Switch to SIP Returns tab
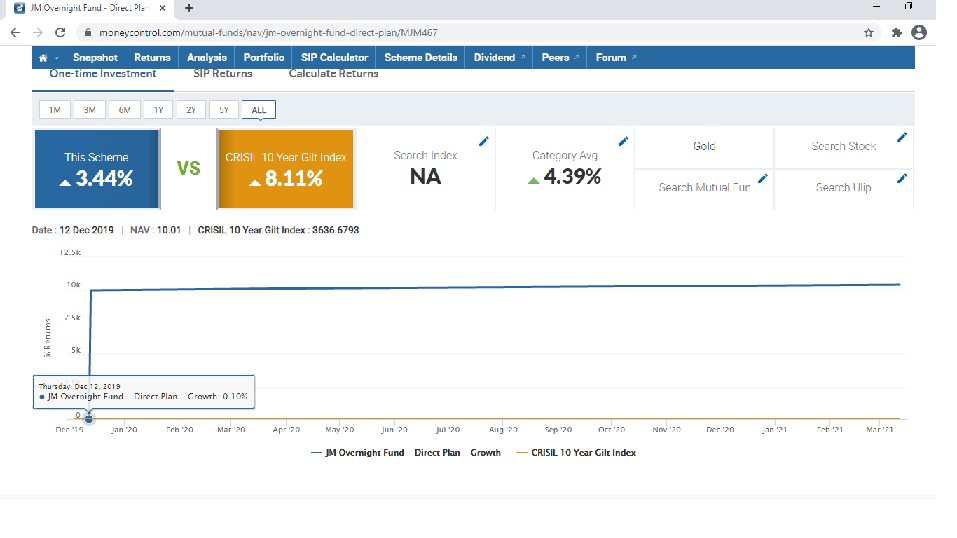This screenshot has width=957, height=538. (x=223, y=74)
